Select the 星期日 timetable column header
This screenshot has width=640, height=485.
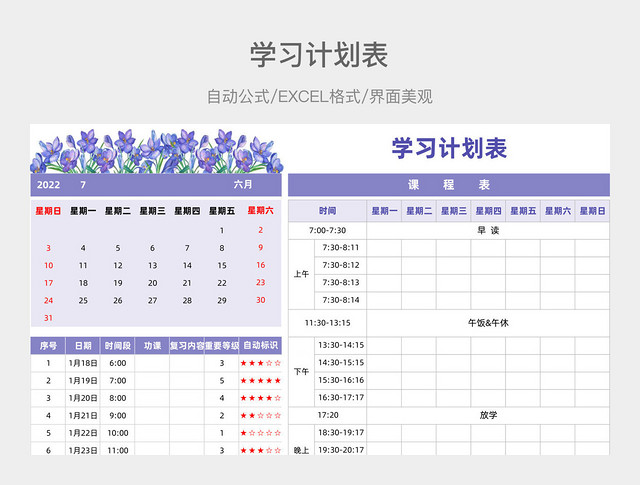592,211
